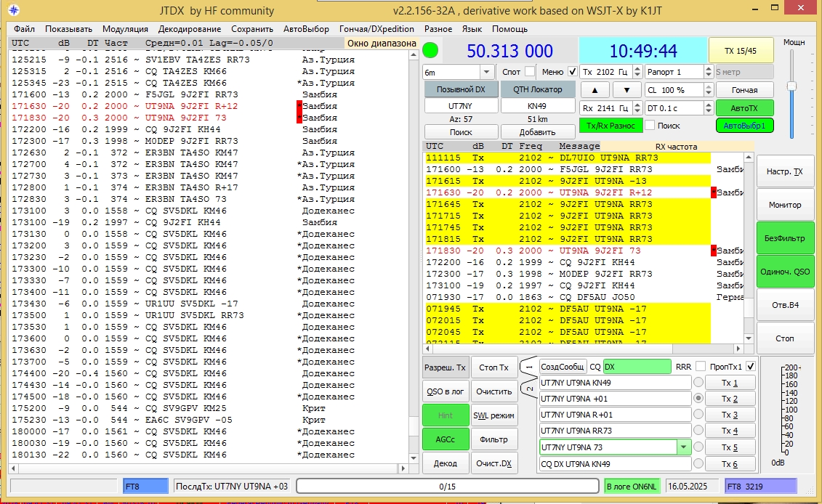Click the QTH Локатор button
Image resolution: width=822 pixels, height=504 pixels.
[x=537, y=89]
